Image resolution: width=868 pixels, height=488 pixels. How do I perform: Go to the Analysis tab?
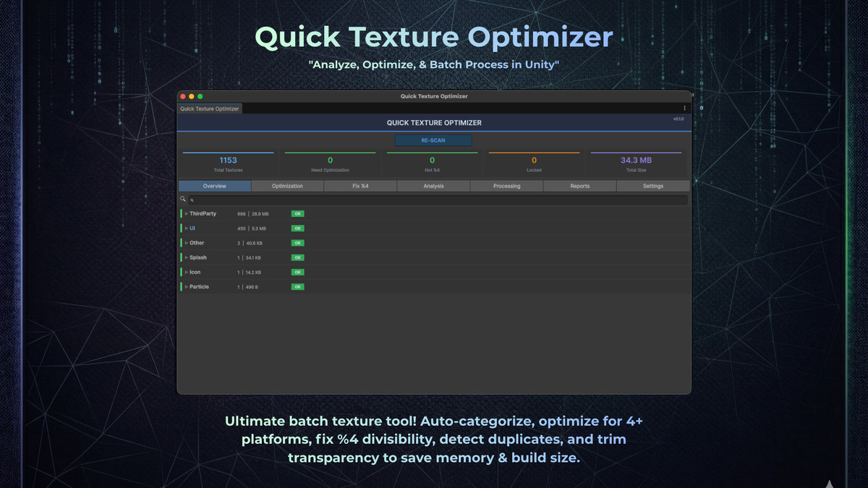pyautogui.click(x=433, y=186)
